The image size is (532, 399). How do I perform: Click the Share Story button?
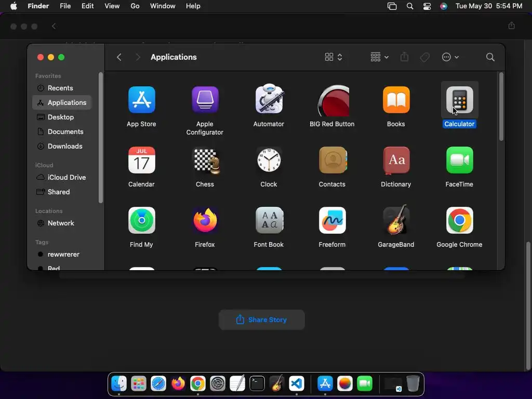coord(262,320)
